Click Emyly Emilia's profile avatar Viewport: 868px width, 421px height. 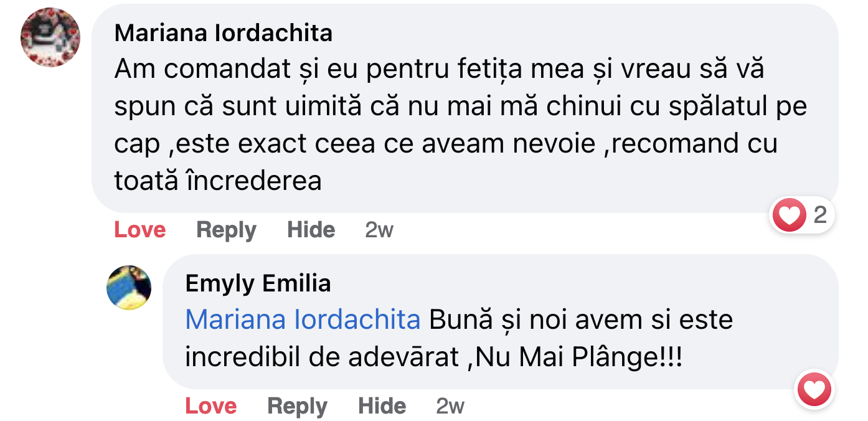(129, 287)
